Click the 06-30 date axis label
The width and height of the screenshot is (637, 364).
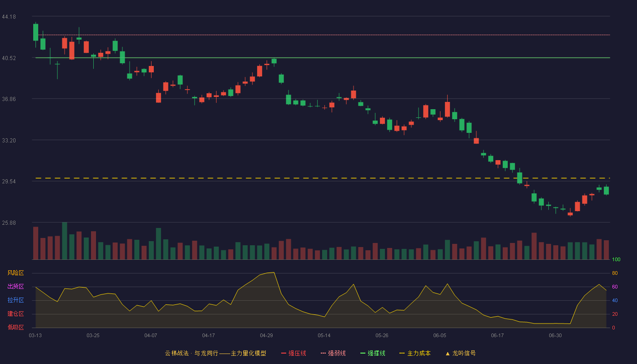click(555, 335)
